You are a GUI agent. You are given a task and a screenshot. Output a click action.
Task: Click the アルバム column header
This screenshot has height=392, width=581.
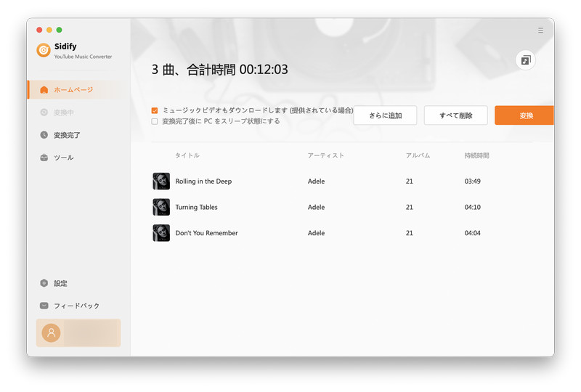tap(418, 155)
